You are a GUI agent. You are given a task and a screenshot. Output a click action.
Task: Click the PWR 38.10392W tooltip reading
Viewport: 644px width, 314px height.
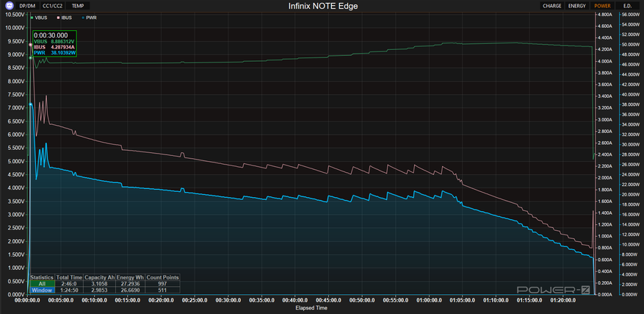54,53
